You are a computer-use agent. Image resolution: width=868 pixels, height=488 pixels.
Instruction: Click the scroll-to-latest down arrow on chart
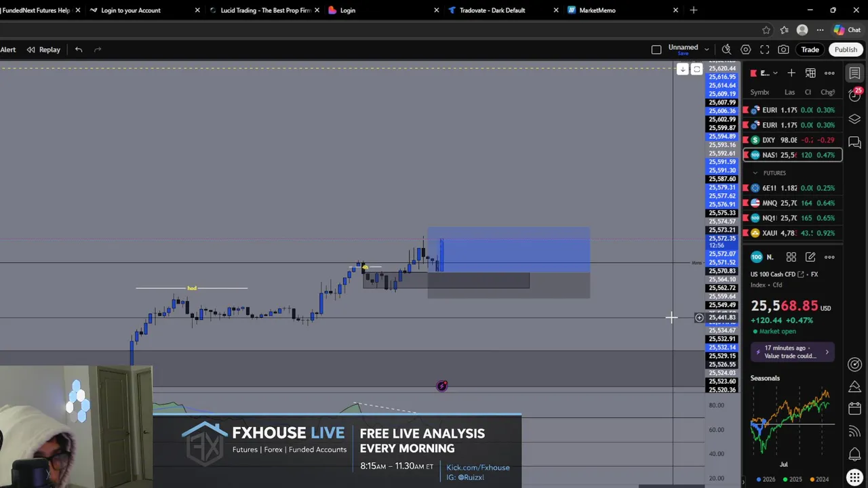point(683,69)
